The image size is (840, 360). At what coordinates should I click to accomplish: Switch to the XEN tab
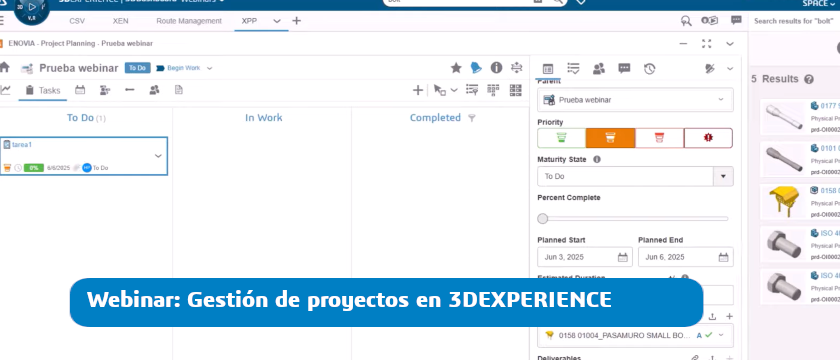120,21
